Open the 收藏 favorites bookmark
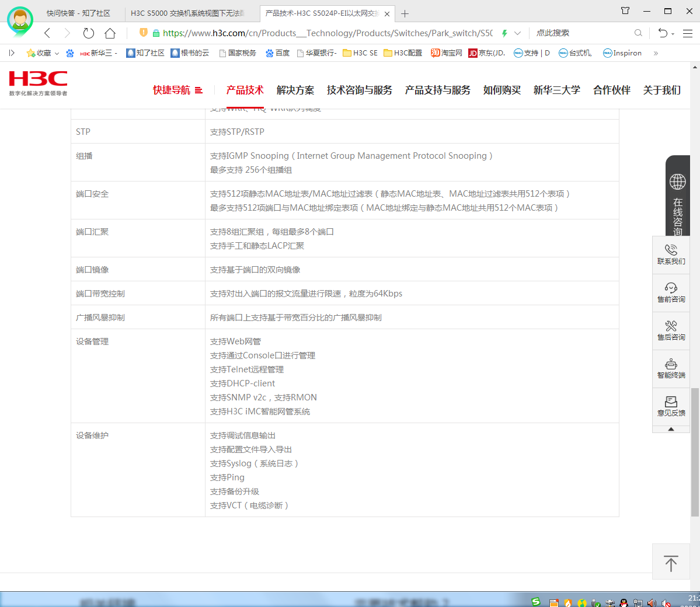This screenshot has width=700, height=607. pos(39,53)
